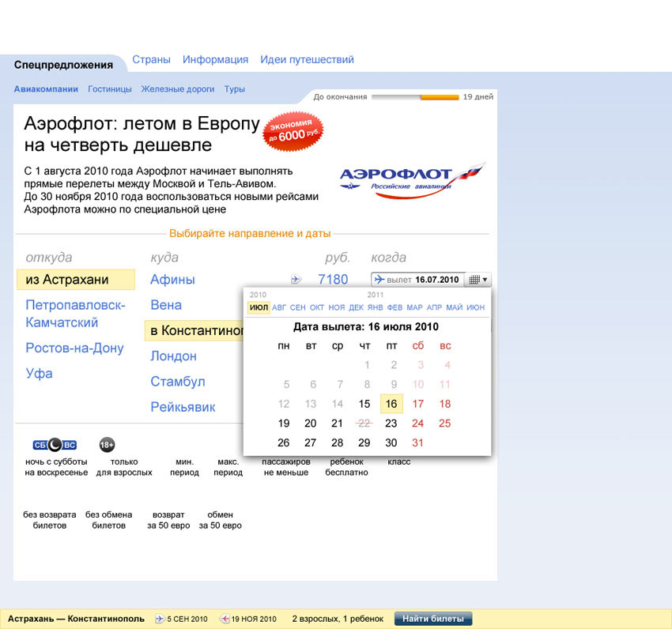Select Уфа as departure city

tap(39, 373)
